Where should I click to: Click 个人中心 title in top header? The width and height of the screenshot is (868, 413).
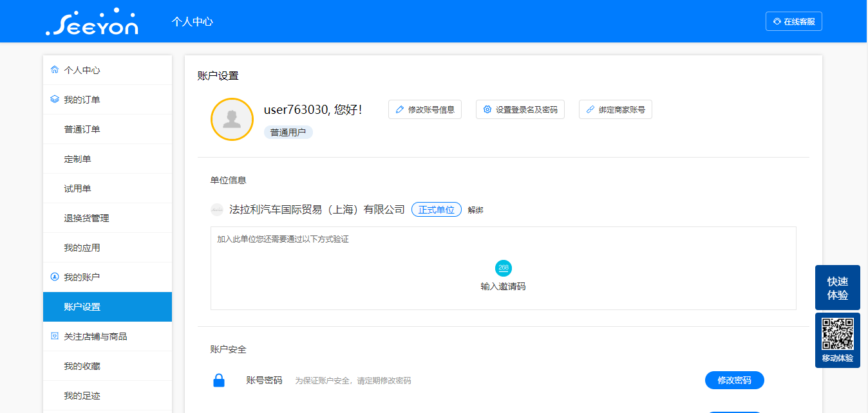192,21
